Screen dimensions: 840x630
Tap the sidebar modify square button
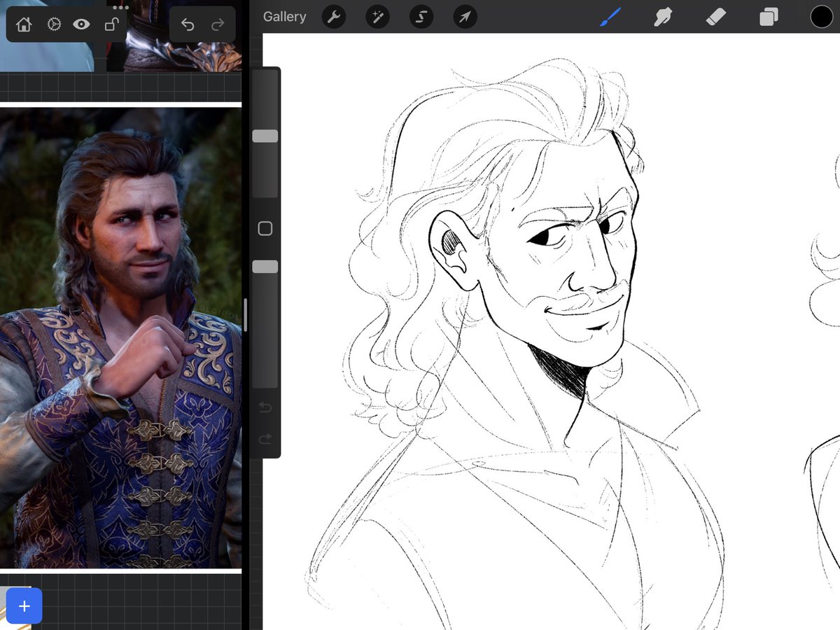[x=265, y=227]
